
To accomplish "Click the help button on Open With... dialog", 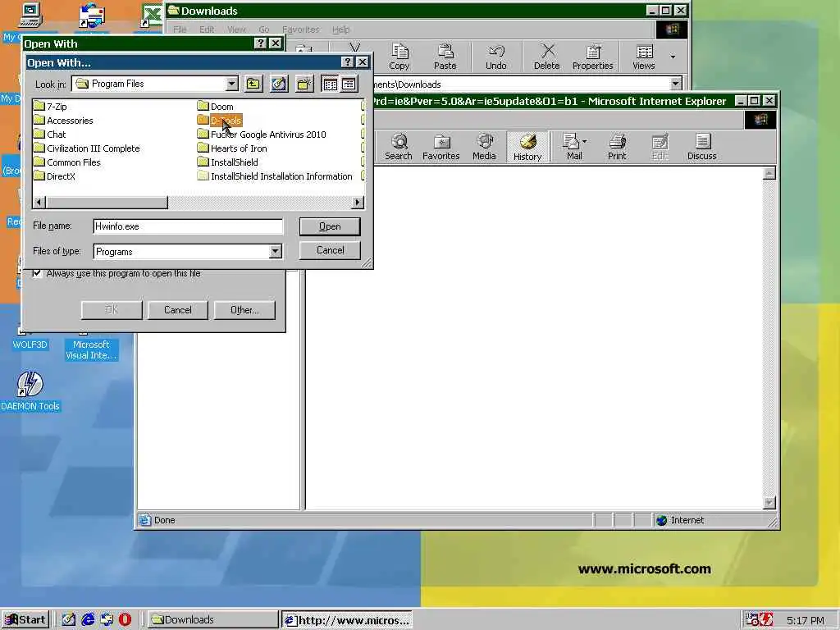I will [348, 62].
